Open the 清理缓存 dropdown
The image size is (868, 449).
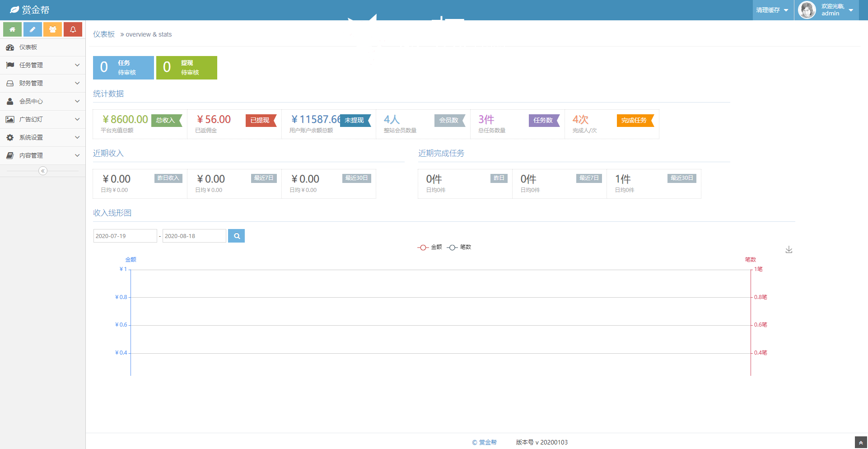click(x=772, y=10)
